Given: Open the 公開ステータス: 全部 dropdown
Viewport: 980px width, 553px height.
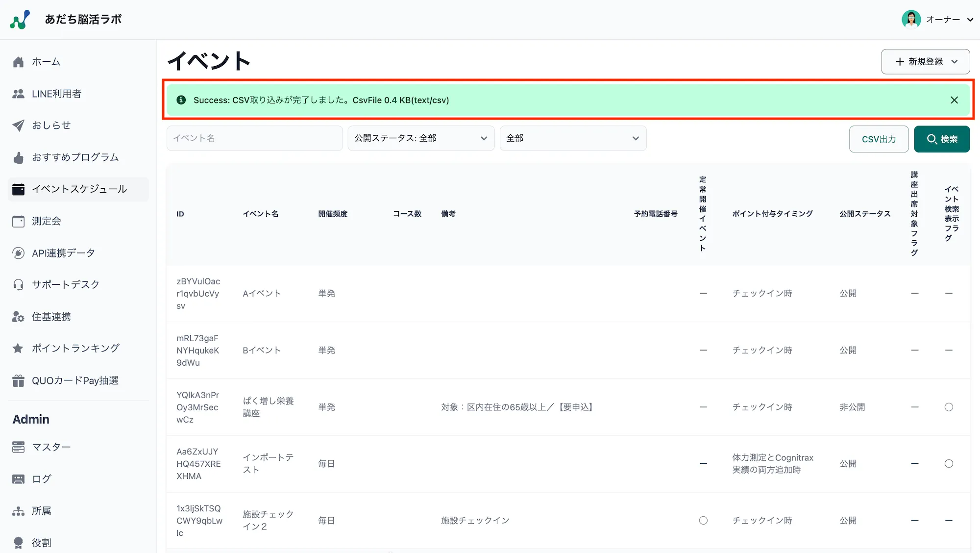Looking at the screenshot, I should tap(420, 138).
